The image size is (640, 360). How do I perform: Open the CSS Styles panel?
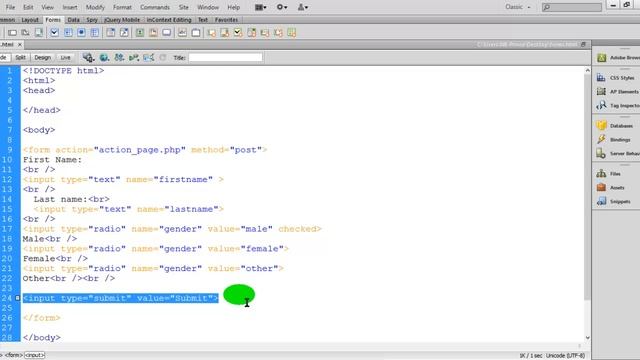[x=616, y=78]
